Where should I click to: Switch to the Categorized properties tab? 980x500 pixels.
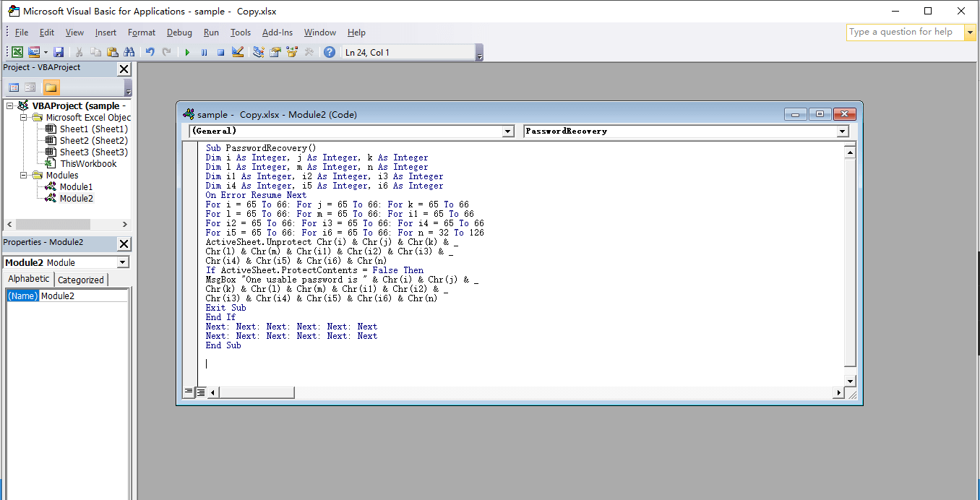(81, 280)
